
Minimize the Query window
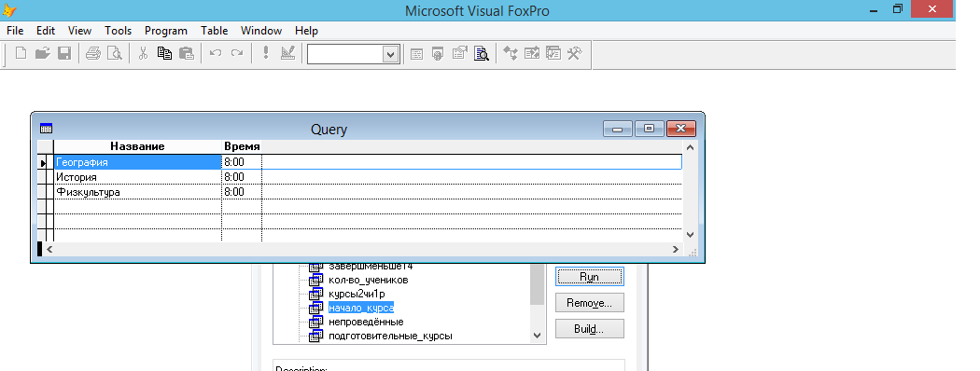pyautogui.click(x=618, y=129)
